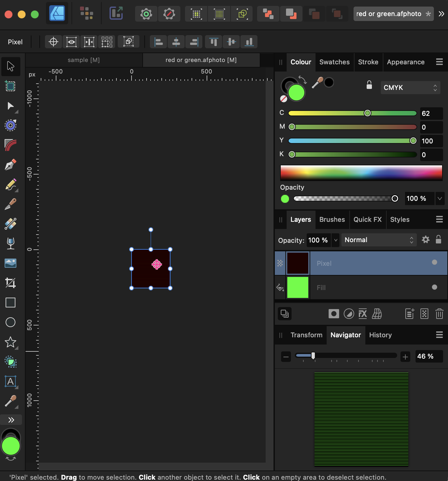Click the Colour Picker tool in the sidebar
The height and width of the screenshot is (481, 448).
10,401
